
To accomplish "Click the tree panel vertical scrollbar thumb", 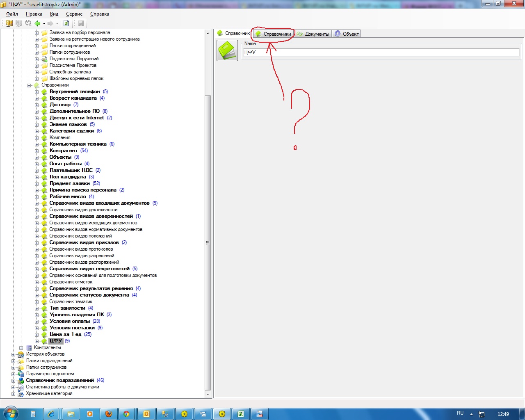I will click(x=208, y=242).
